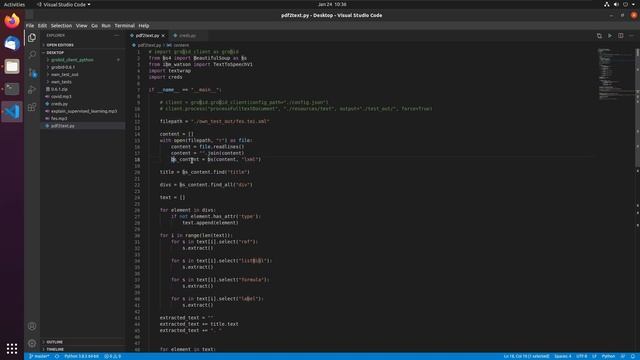
Task: Select pdf2text.py in the explorer tree
Action: (63, 126)
